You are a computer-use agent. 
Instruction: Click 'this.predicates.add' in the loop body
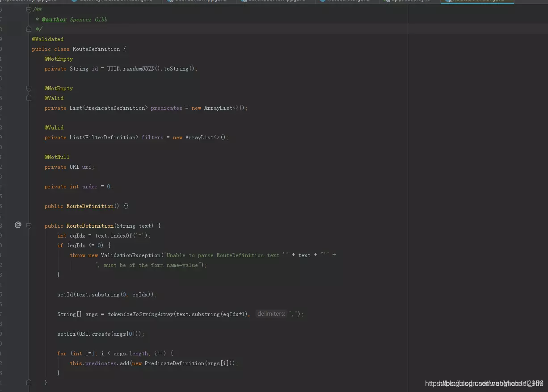pyautogui.click(x=100, y=363)
